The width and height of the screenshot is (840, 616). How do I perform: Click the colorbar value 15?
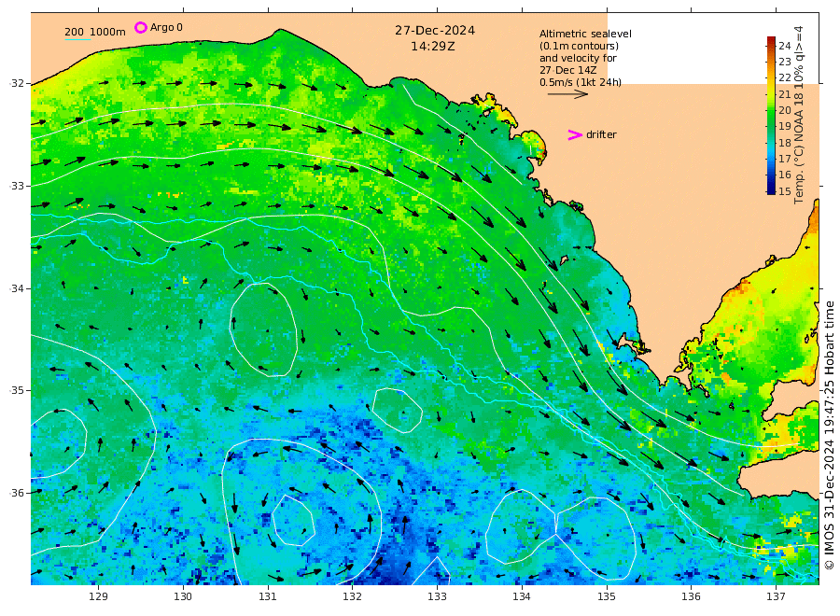click(x=784, y=191)
